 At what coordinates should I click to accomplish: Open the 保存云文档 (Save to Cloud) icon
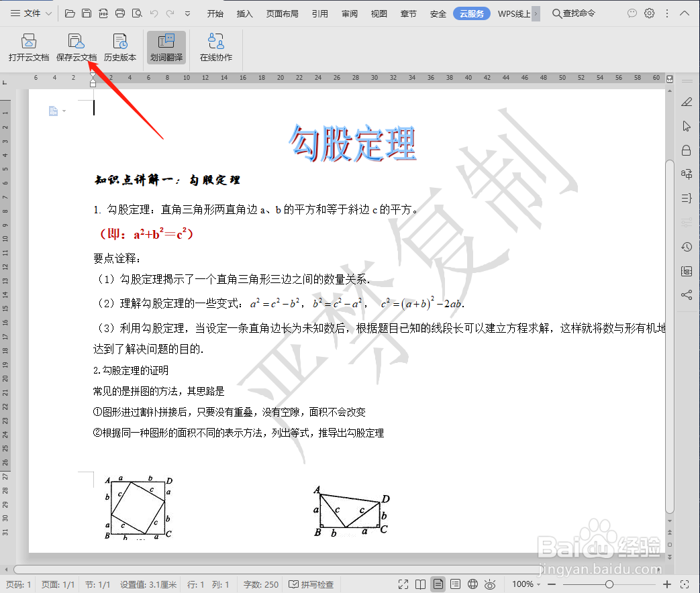click(76, 47)
